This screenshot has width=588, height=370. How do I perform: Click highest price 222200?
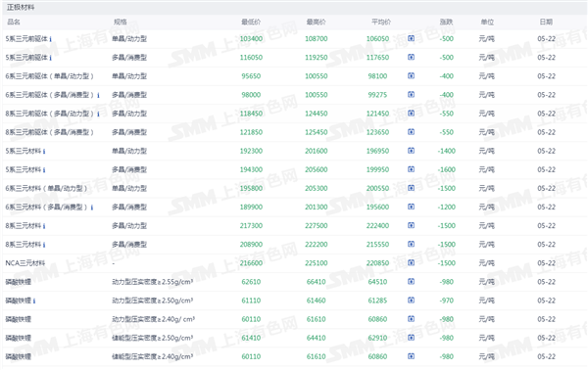coord(317,245)
